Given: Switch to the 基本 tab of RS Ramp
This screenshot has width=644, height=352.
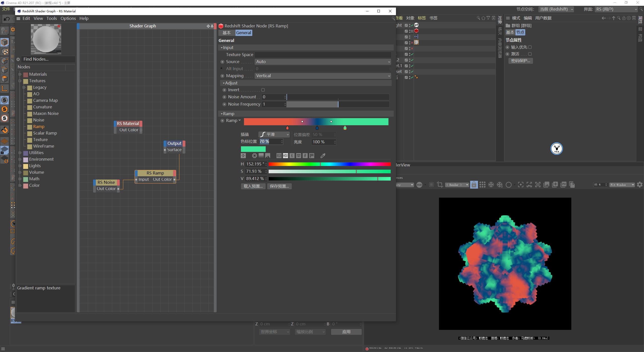Looking at the screenshot, I should click(x=226, y=33).
